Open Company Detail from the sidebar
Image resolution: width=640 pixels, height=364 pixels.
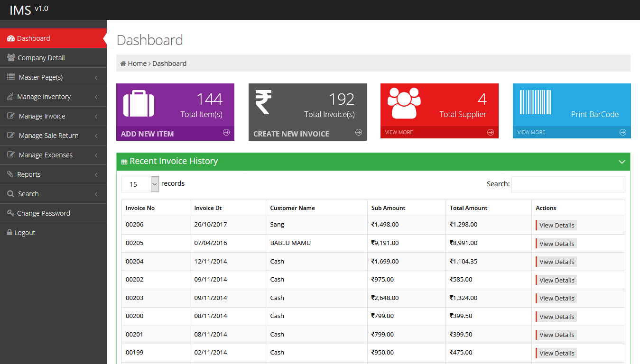[41, 58]
